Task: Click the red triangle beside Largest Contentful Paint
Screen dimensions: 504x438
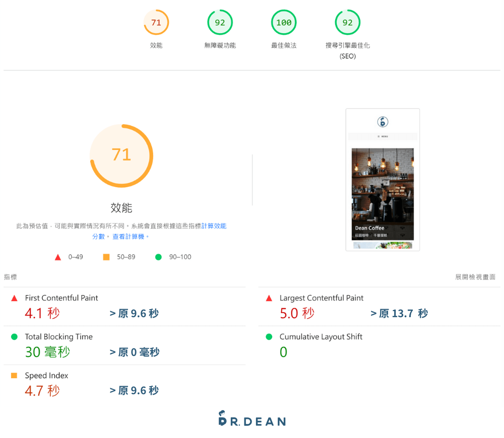Action: tap(269, 298)
